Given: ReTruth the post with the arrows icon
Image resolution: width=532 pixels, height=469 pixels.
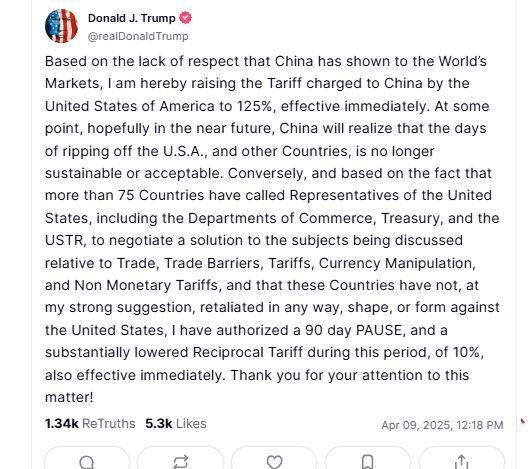Looking at the screenshot, I should click(180, 462).
